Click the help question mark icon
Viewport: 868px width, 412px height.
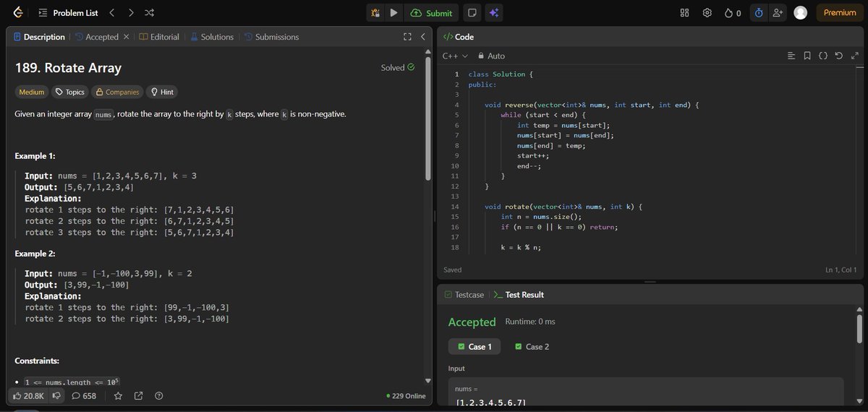pyautogui.click(x=158, y=396)
